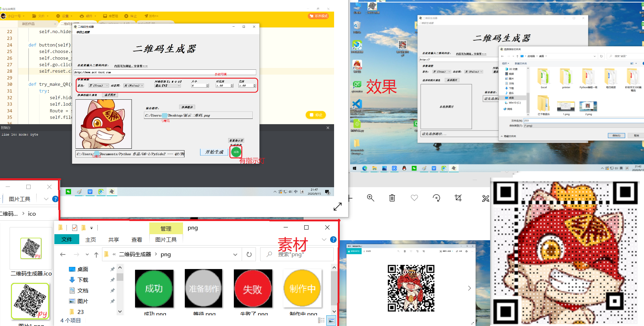Click the Windows Start button on the desktop taskbar
This screenshot has height=326, width=644.
click(x=354, y=168)
